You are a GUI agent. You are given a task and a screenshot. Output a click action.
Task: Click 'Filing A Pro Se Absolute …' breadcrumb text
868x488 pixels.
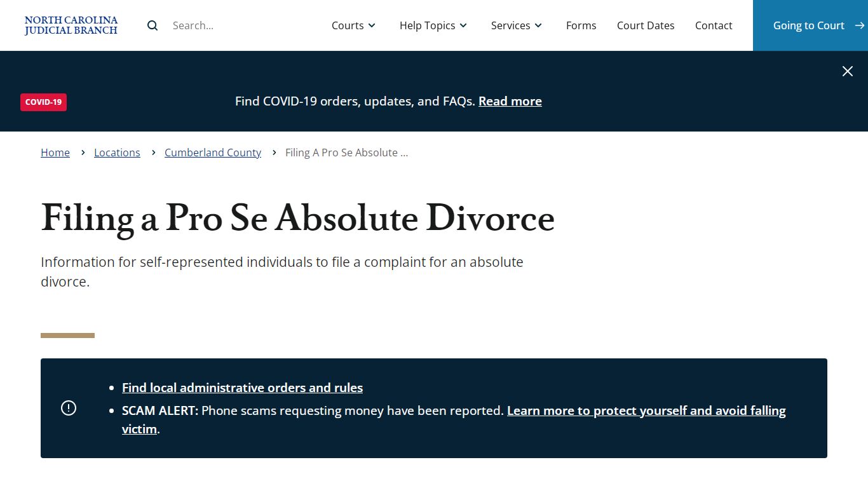[346, 152]
